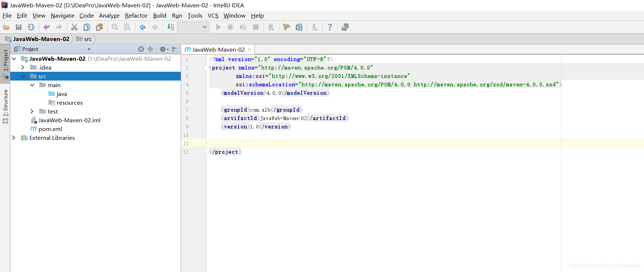Click the Settings wrench icon
This screenshot has height=272, width=644.
coord(287,27)
